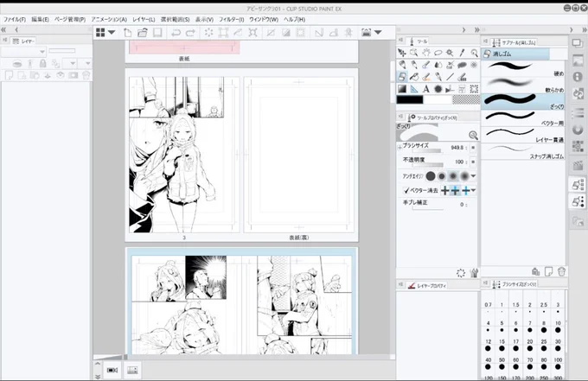Select the Balloon tool
588x381 pixels.
(462, 65)
